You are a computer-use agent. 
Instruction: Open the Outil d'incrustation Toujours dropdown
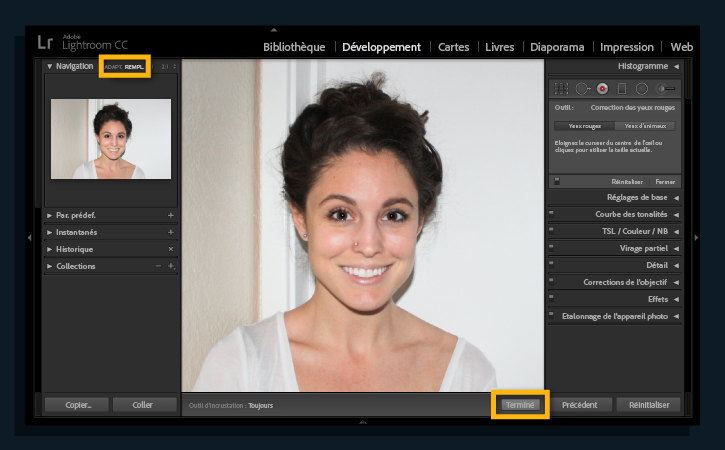pos(261,406)
